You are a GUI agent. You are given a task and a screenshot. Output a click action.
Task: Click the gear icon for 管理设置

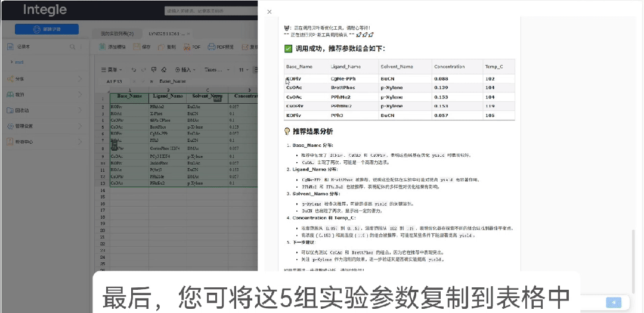(10, 126)
